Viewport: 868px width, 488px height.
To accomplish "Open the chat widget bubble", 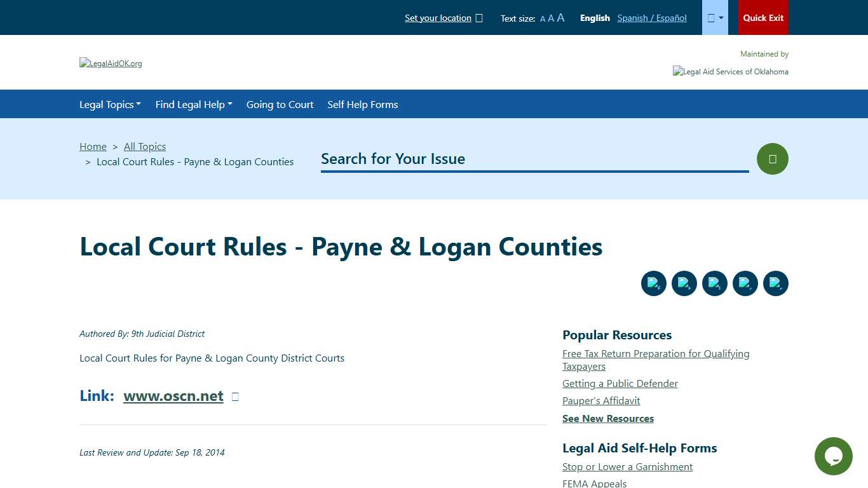I will [x=833, y=456].
